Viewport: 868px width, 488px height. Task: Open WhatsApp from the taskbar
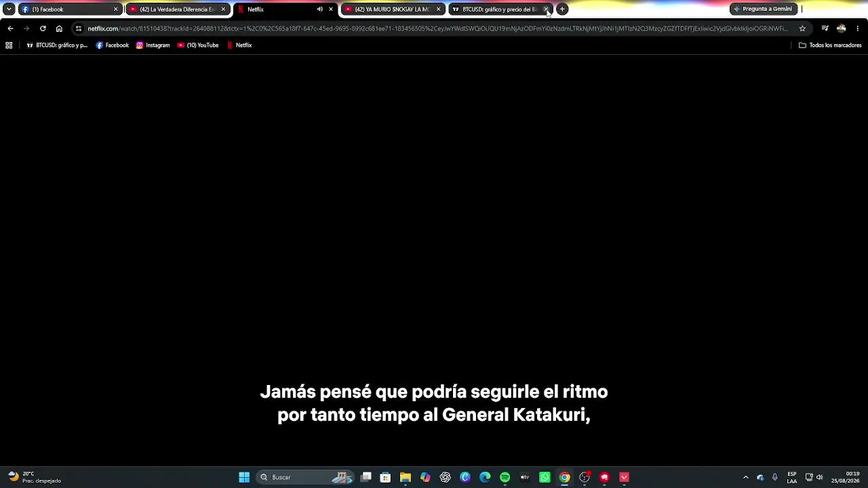coord(545,477)
